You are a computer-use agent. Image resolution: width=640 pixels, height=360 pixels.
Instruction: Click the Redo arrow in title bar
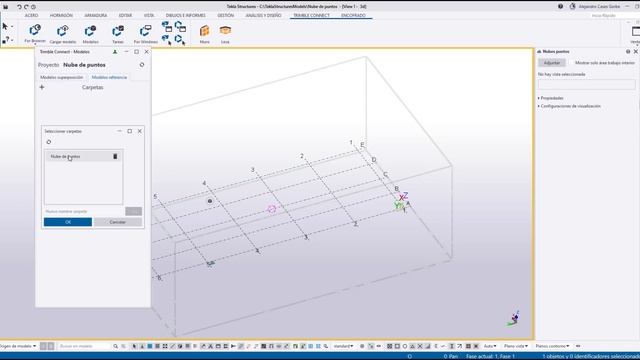tap(26, 7)
